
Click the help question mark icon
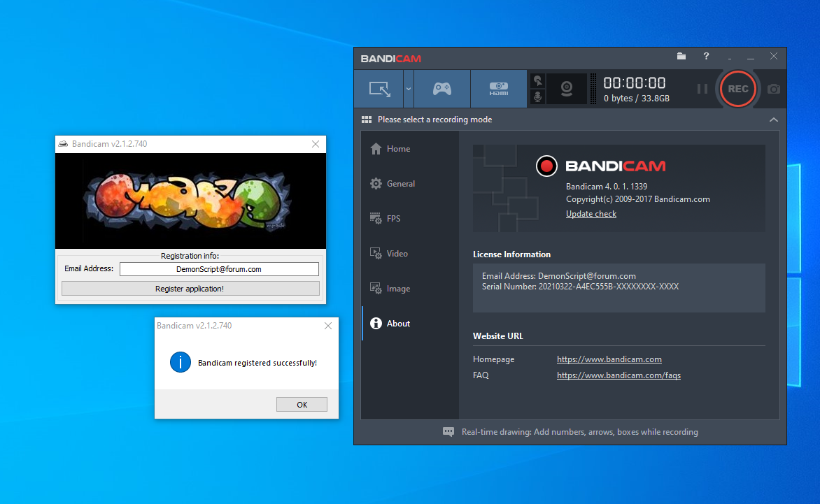coord(706,57)
